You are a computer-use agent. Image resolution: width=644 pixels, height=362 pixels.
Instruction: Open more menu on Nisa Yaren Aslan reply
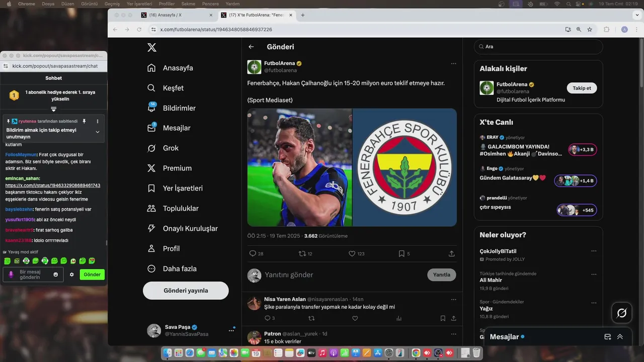click(x=453, y=299)
